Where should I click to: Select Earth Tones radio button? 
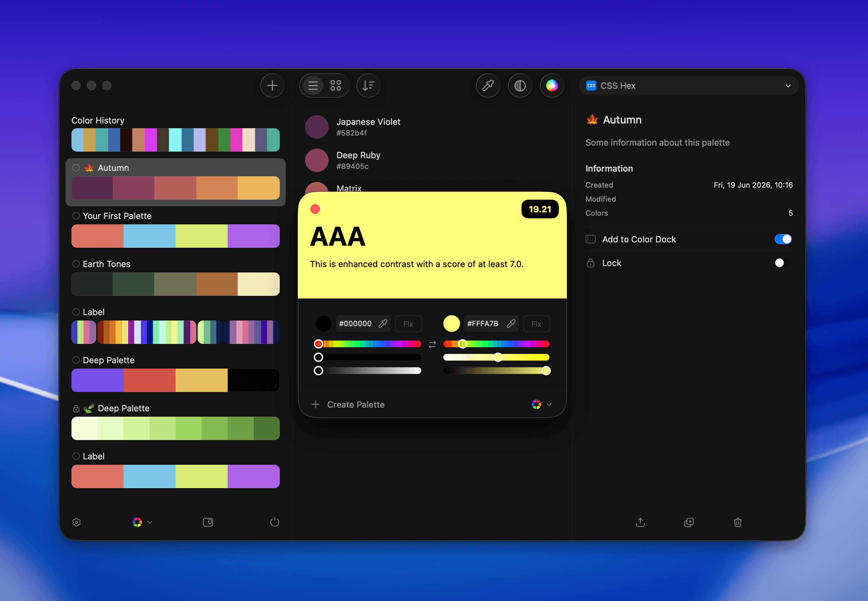click(76, 263)
